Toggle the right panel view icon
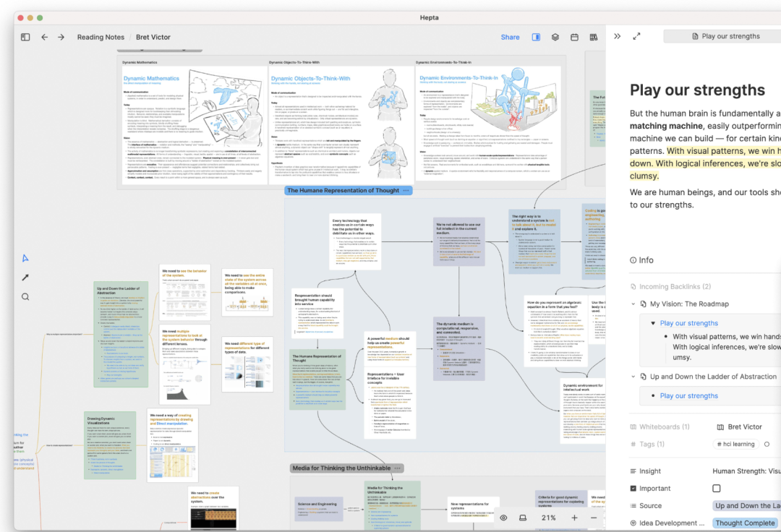Screen dimensions: 781x532 [x=537, y=37]
